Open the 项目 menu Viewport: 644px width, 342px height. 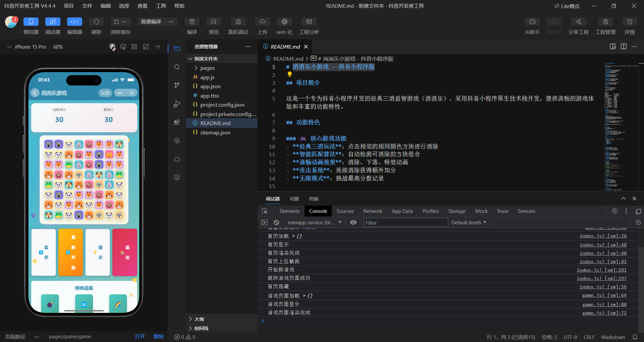[69, 6]
